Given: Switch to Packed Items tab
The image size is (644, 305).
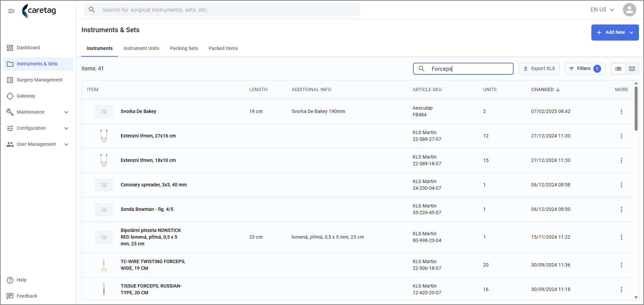Looking at the screenshot, I should click(x=223, y=49).
